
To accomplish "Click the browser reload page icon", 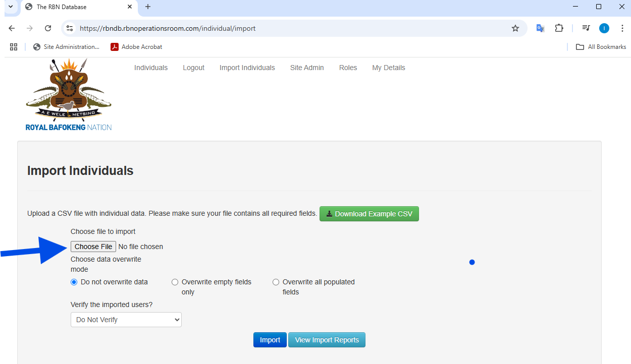I will pyautogui.click(x=48, y=28).
